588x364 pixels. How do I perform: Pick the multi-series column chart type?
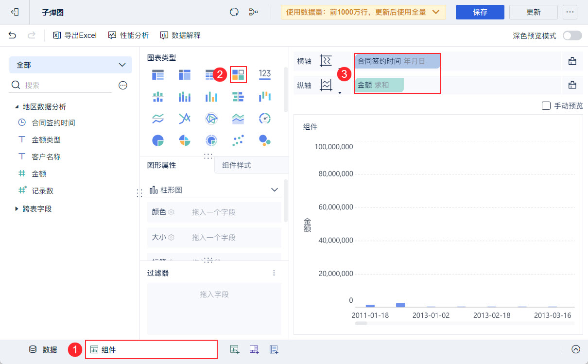(x=211, y=96)
